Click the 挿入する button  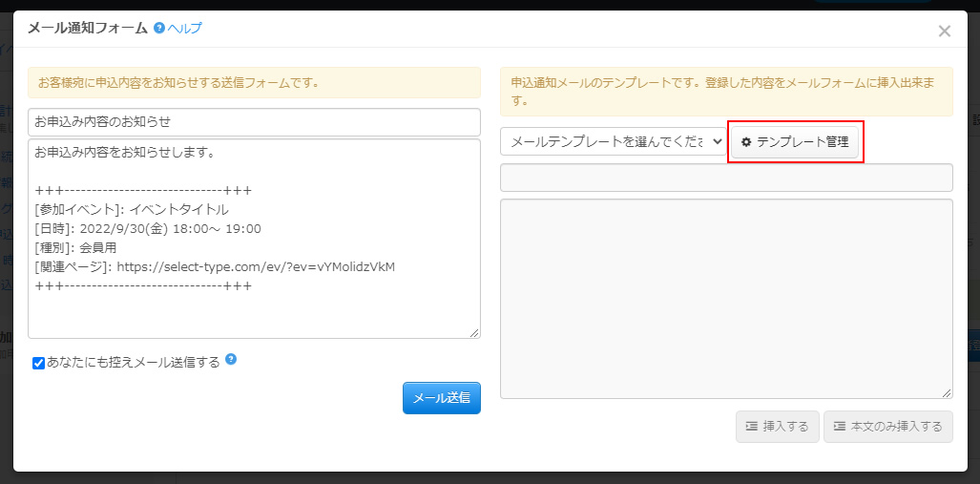[x=777, y=427]
